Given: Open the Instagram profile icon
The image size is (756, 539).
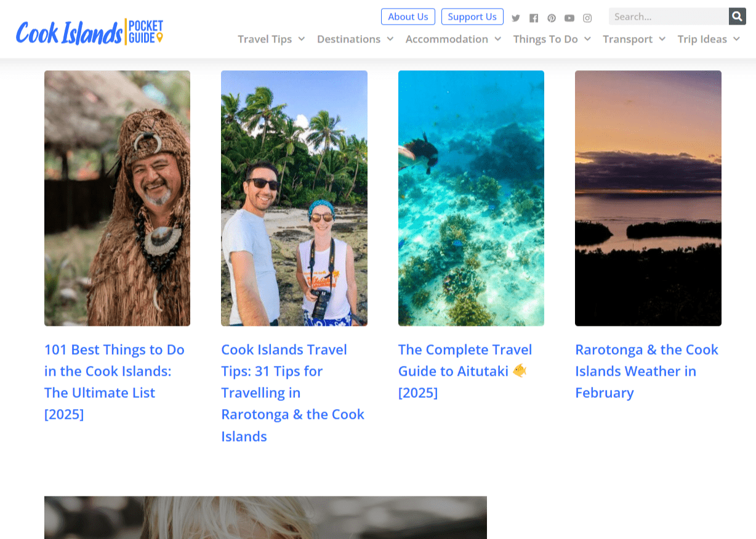Looking at the screenshot, I should [587, 18].
